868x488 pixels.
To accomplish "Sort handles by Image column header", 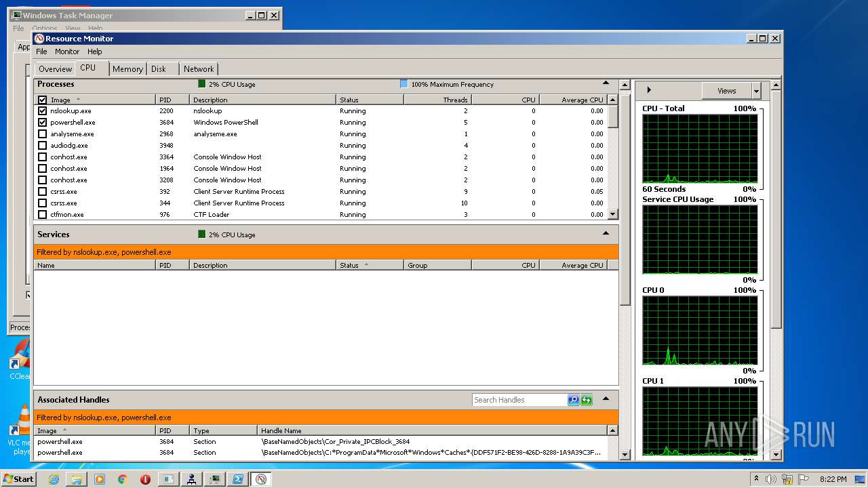I will coord(95,430).
